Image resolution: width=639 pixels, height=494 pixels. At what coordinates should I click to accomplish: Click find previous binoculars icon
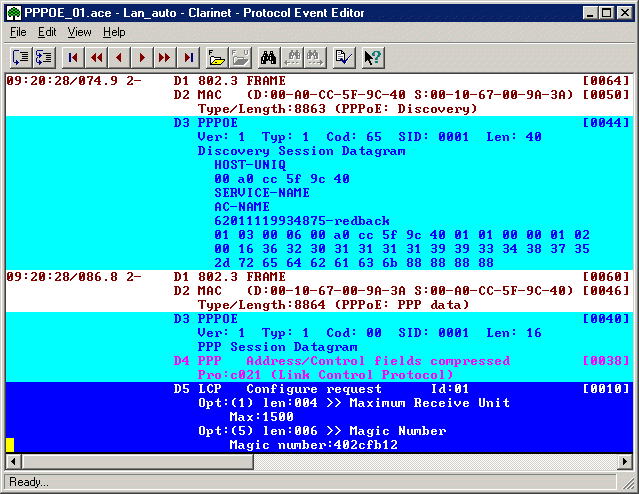click(292, 57)
